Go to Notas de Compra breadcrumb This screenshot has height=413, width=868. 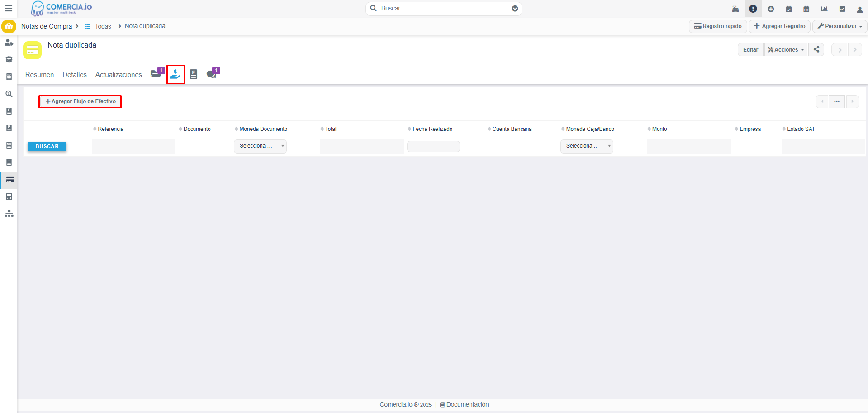pyautogui.click(x=47, y=26)
